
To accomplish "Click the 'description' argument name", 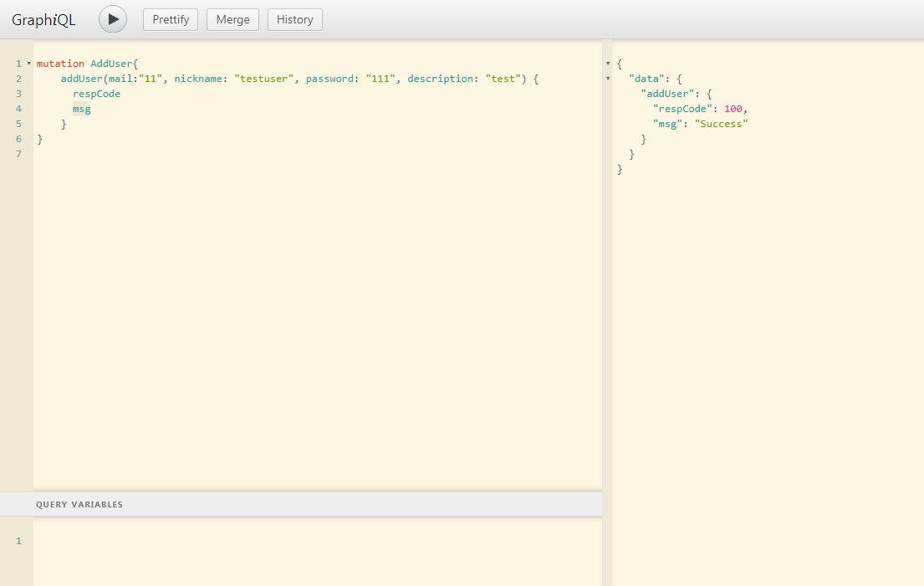I will [x=440, y=79].
